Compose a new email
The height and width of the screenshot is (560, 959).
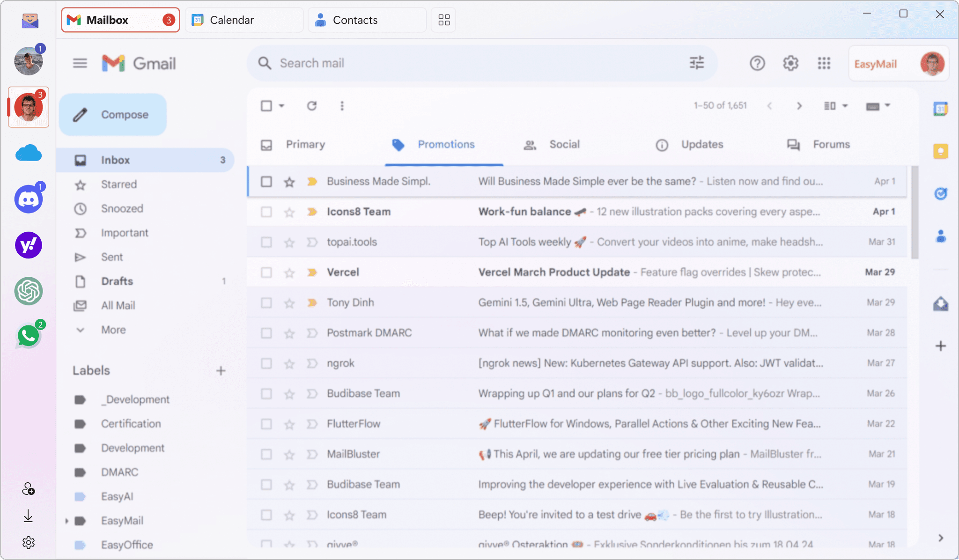pos(113,115)
